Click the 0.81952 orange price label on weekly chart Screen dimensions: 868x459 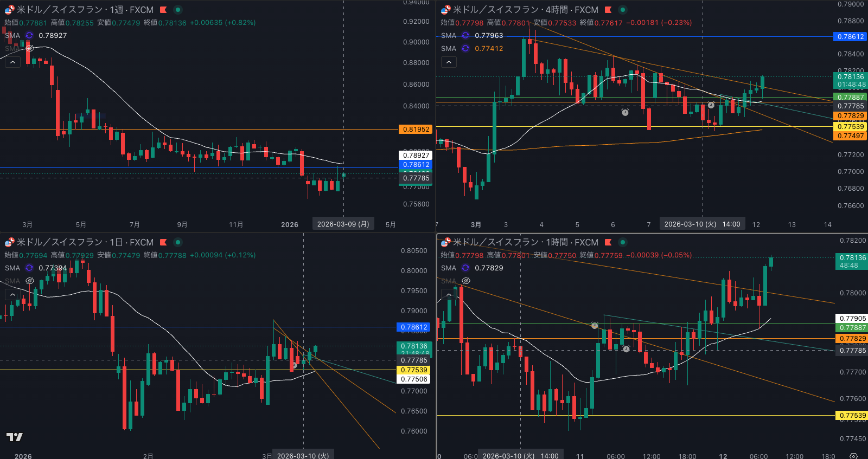click(x=416, y=130)
